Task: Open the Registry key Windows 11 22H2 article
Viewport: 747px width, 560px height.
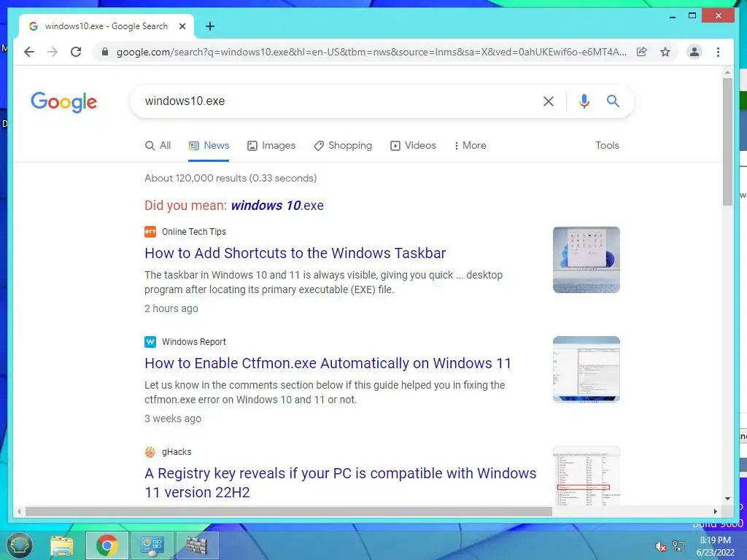Action: coord(340,483)
